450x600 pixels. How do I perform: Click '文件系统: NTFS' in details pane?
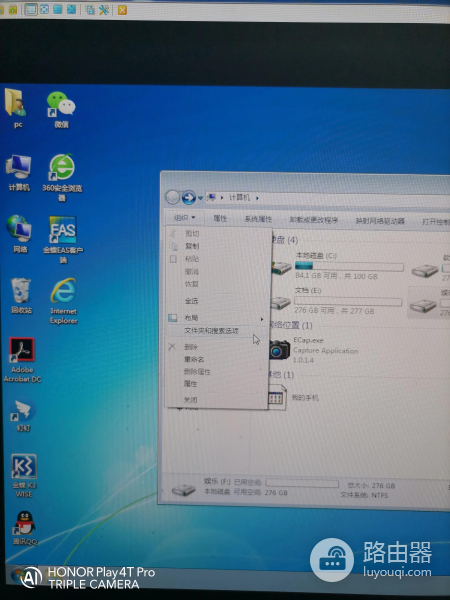[364, 495]
